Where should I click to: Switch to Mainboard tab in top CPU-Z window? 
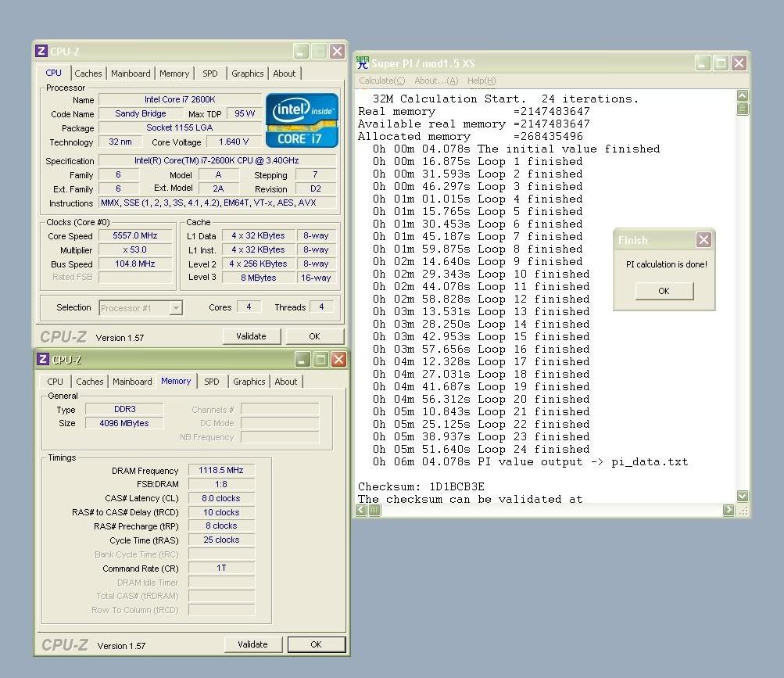click(131, 74)
